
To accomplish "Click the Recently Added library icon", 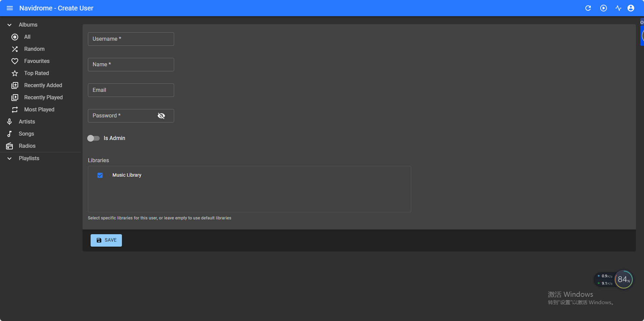I will tap(15, 85).
